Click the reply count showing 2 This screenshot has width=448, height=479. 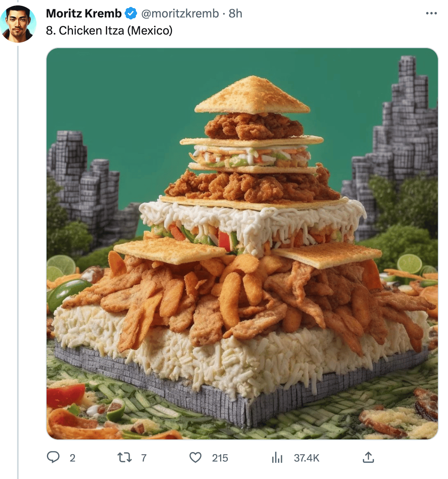point(72,458)
